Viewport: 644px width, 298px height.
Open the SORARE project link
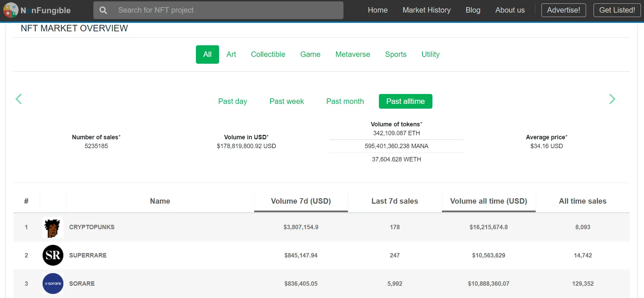tap(82, 284)
